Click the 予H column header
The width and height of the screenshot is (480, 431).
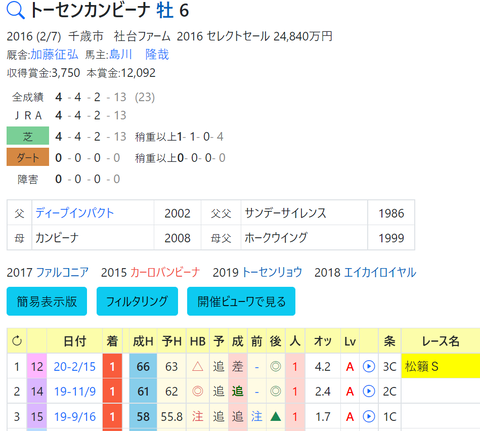(x=172, y=341)
